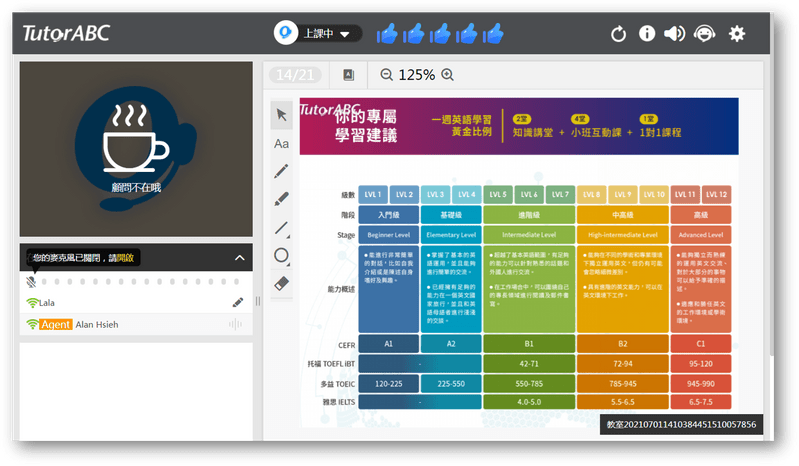The height and width of the screenshot is (466, 799).
Task: Open the information icon
Action: tap(647, 34)
